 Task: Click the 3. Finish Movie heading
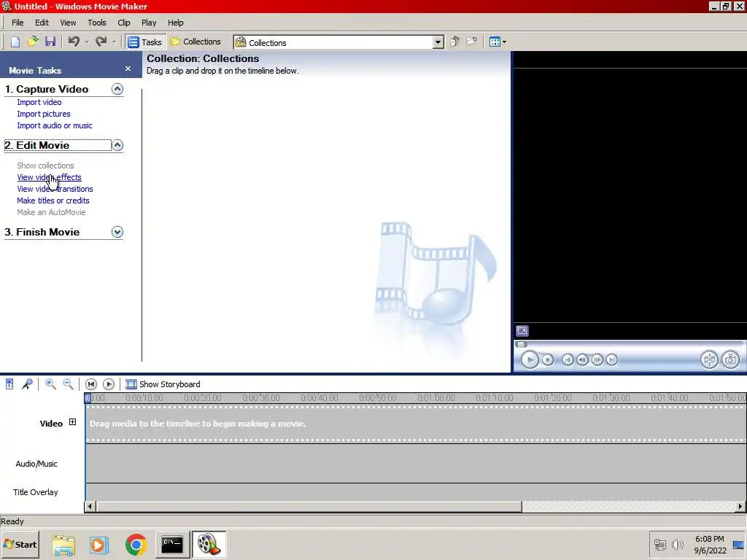(x=42, y=232)
